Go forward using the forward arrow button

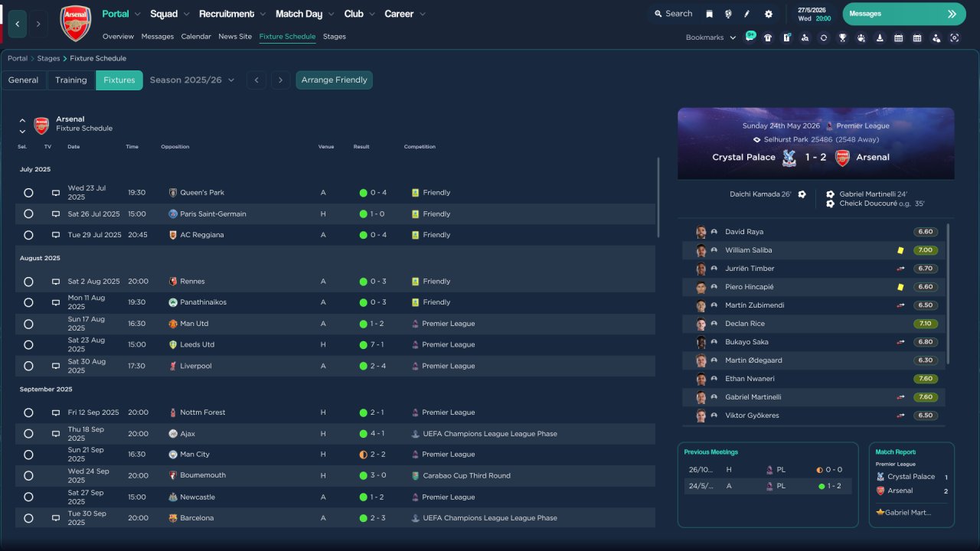pos(39,24)
